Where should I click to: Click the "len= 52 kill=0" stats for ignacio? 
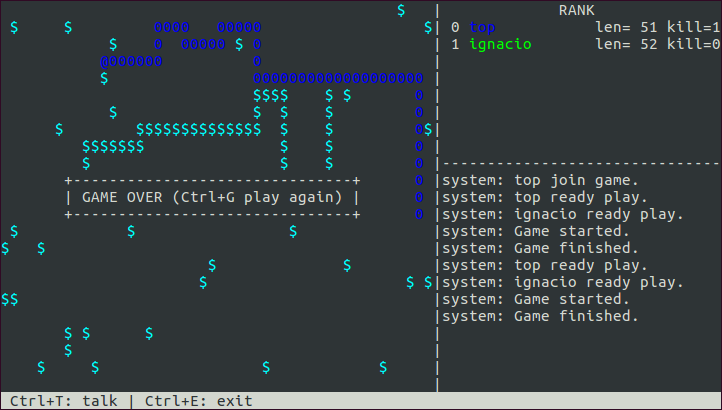(657, 44)
